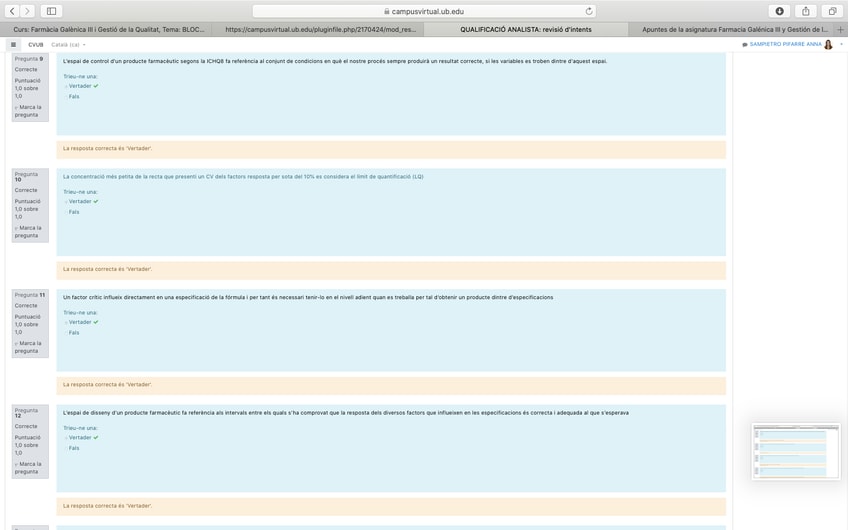
Task: Open a new tab with plus icon
Action: [840, 30]
